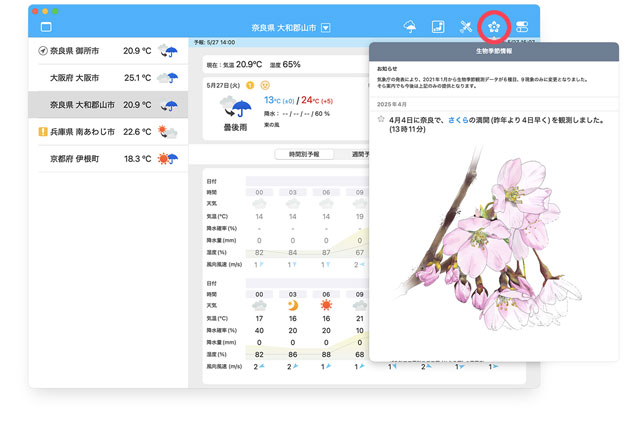Toggle the switch icon in toolbar
The height and width of the screenshot is (425, 637).
(523, 27)
